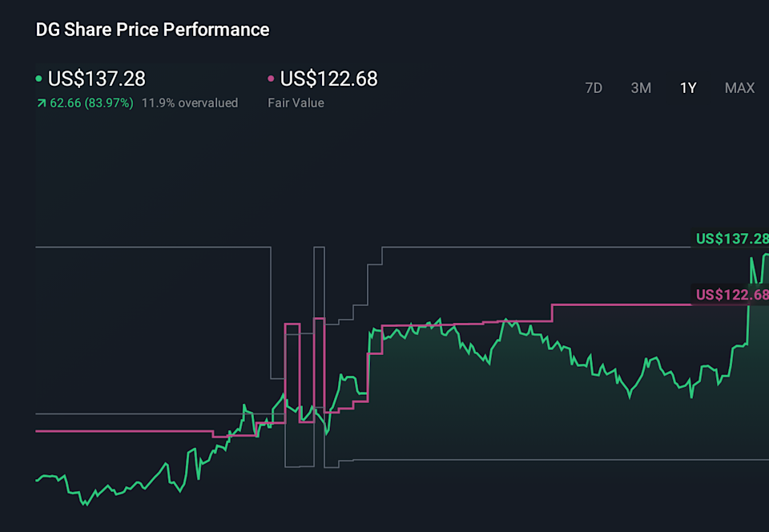Click the green price line's lowest dip
The image size is (769, 532).
[85, 505]
